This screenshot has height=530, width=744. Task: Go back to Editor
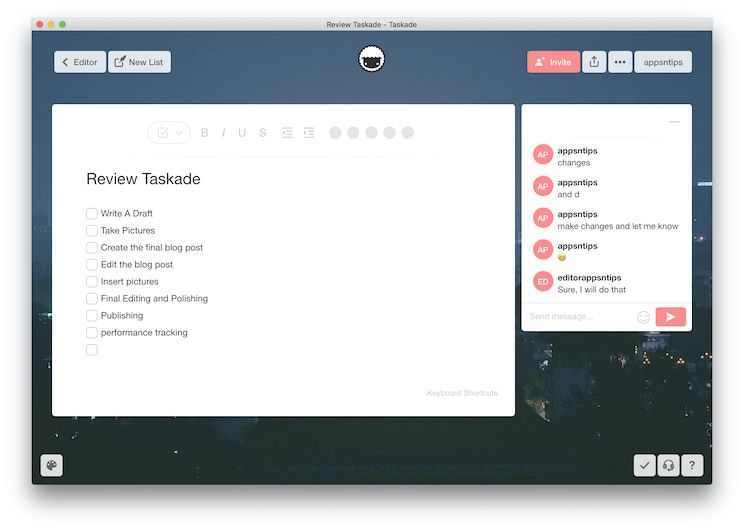tap(80, 62)
